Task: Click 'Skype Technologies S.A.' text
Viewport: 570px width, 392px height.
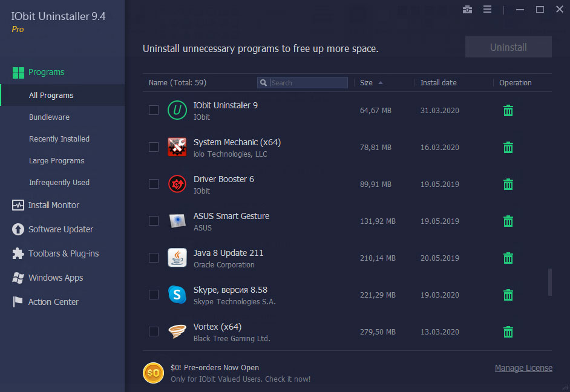Action: pos(234,301)
